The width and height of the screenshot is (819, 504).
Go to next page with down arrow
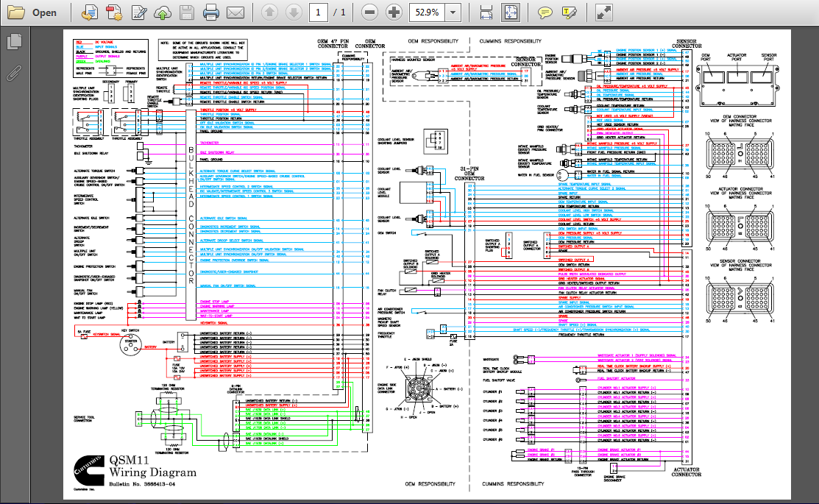(x=294, y=12)
